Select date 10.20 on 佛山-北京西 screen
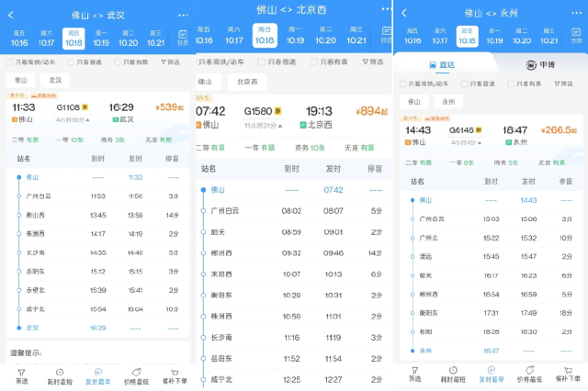The height and width of the screenshot is (391, 588). tap(325, 36)
